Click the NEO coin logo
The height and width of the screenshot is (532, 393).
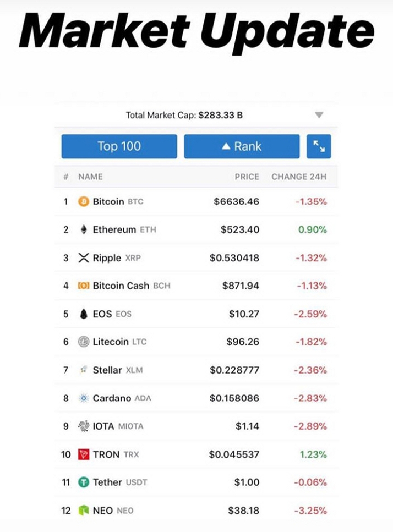83,511
